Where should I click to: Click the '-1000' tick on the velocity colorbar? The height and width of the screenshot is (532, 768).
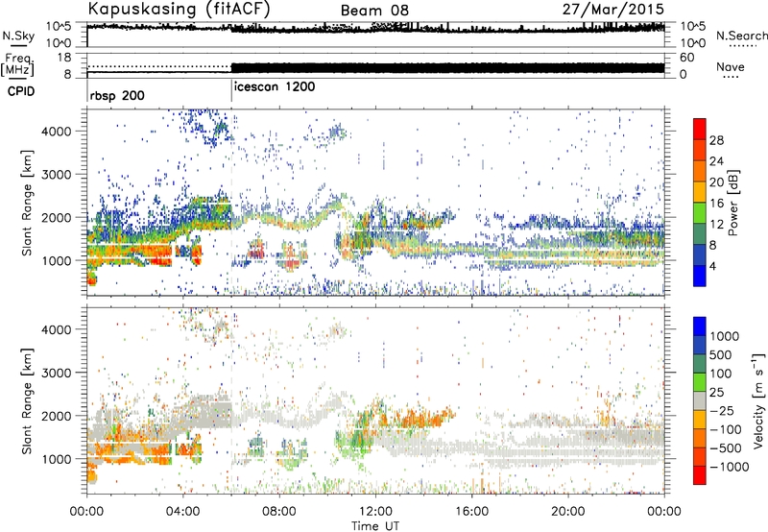coord(729,467)
